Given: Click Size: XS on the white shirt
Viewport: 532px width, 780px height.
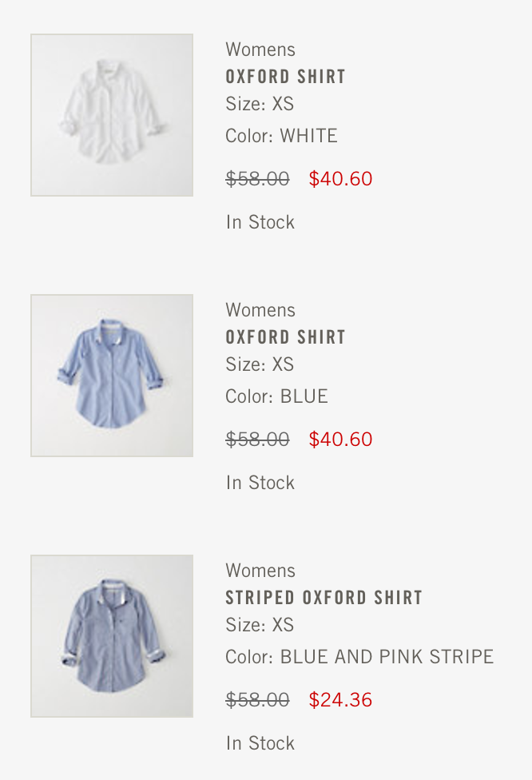Looking at the screenshot, I should [260, 104].
